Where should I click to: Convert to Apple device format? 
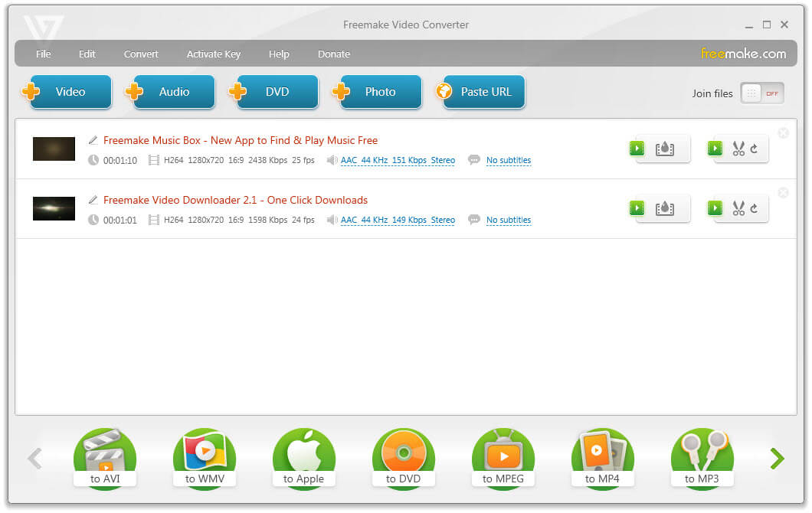click(x=304, y=458)
